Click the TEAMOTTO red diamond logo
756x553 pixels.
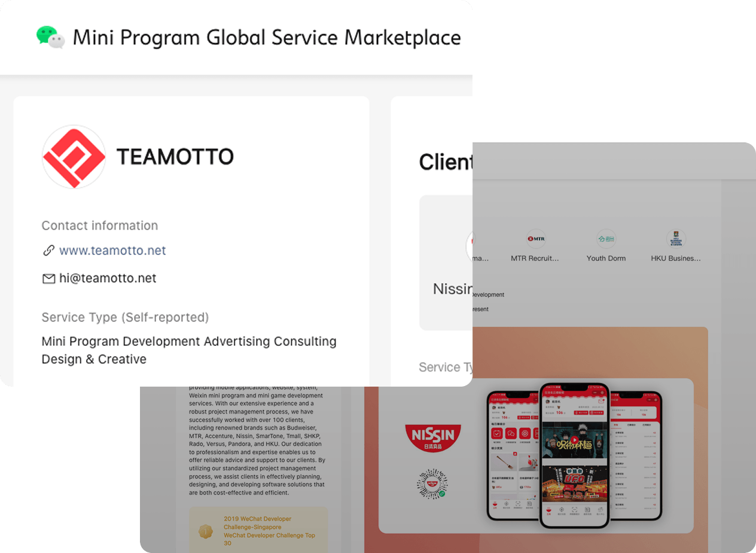(x=74, y=157)
